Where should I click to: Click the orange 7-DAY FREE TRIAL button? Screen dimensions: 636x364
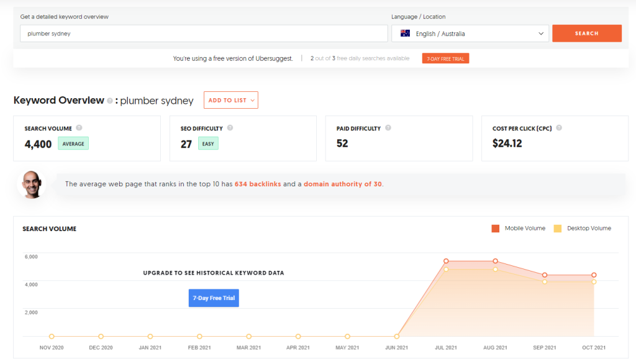click(445, 58)
